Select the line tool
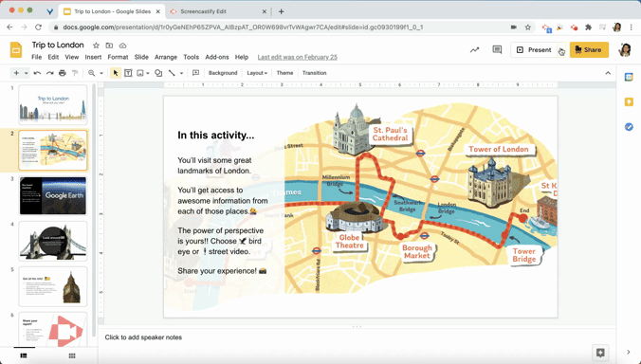 click(x=172, y=73)
